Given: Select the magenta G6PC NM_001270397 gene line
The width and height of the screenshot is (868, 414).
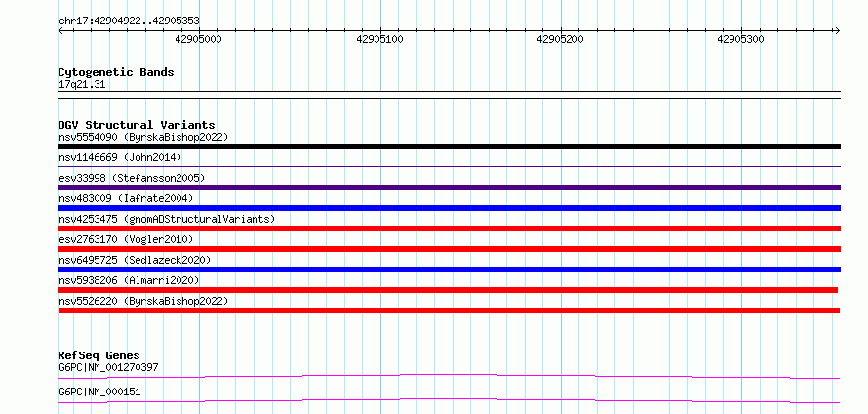Looking at the screenshot, I should 449,376.
